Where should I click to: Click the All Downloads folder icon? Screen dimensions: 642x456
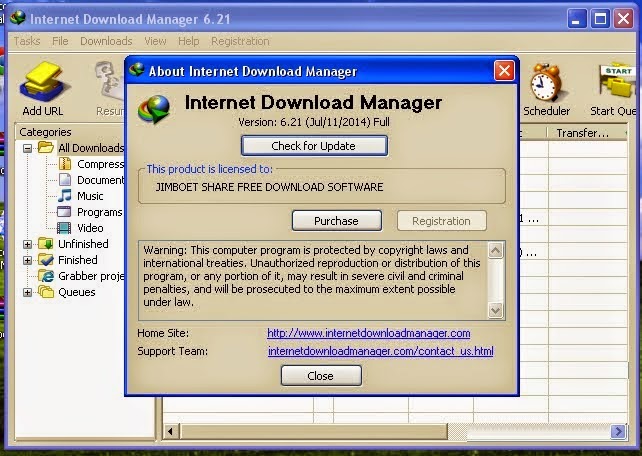[x=46, y=147]
